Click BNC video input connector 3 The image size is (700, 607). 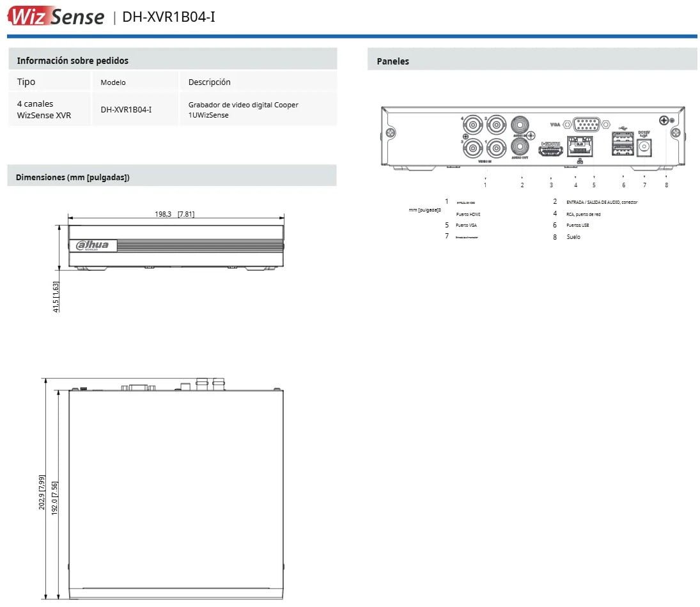click(x=473, y=148)
